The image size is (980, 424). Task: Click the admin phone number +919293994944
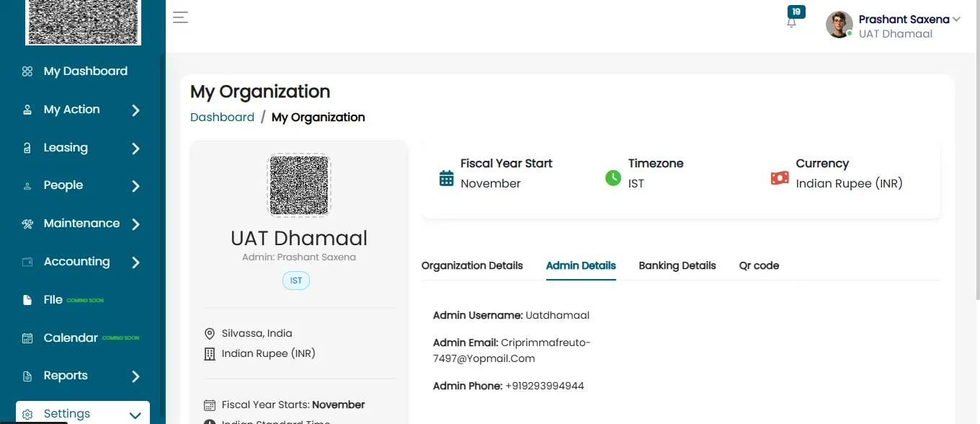click(x=545, y=386)
